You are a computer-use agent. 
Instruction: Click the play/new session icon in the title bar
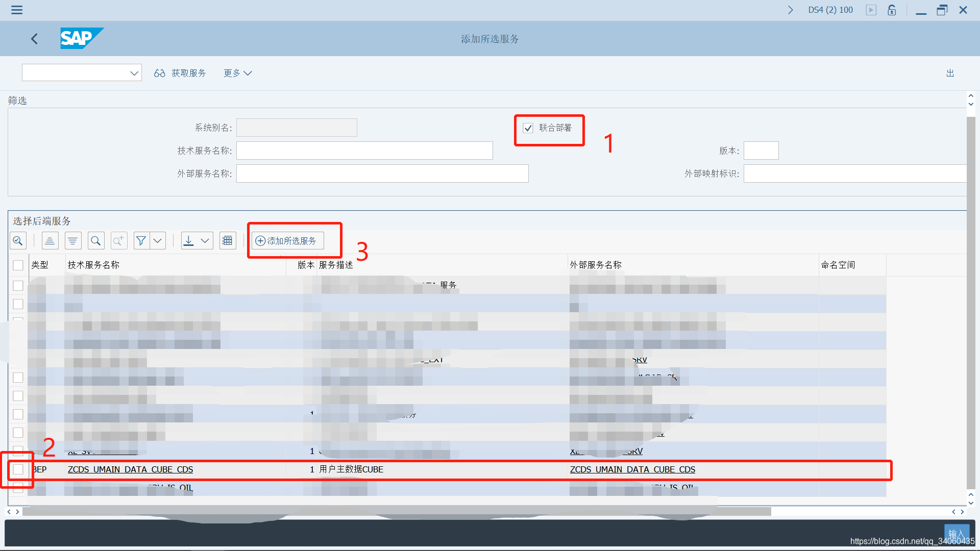pos(871,10)
